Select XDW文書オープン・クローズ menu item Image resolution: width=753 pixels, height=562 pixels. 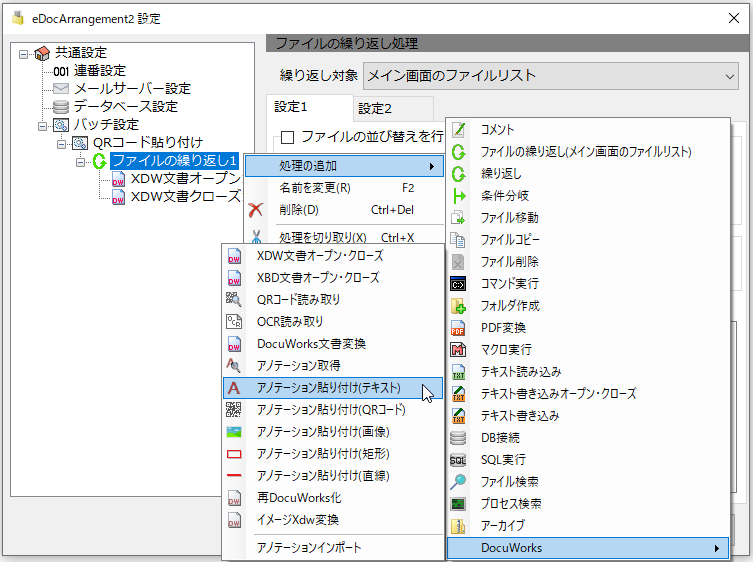(333, 256)
